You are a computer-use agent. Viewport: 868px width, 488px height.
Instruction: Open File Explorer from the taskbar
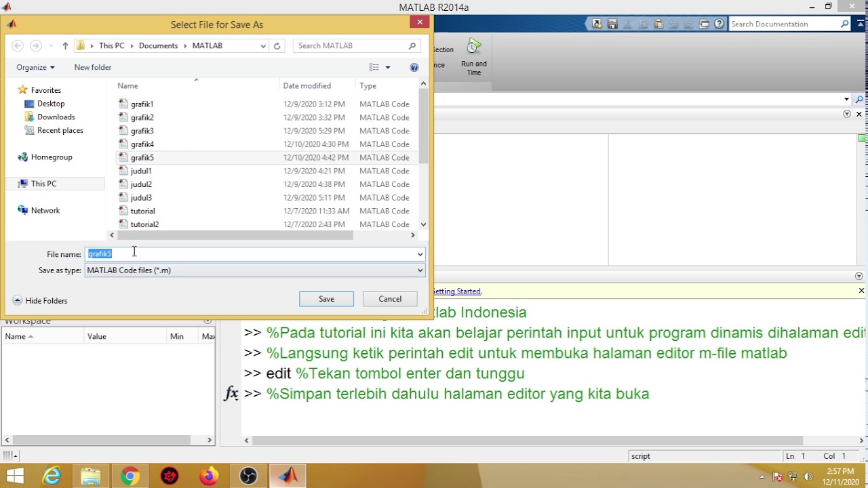click(x=90, y=476)
